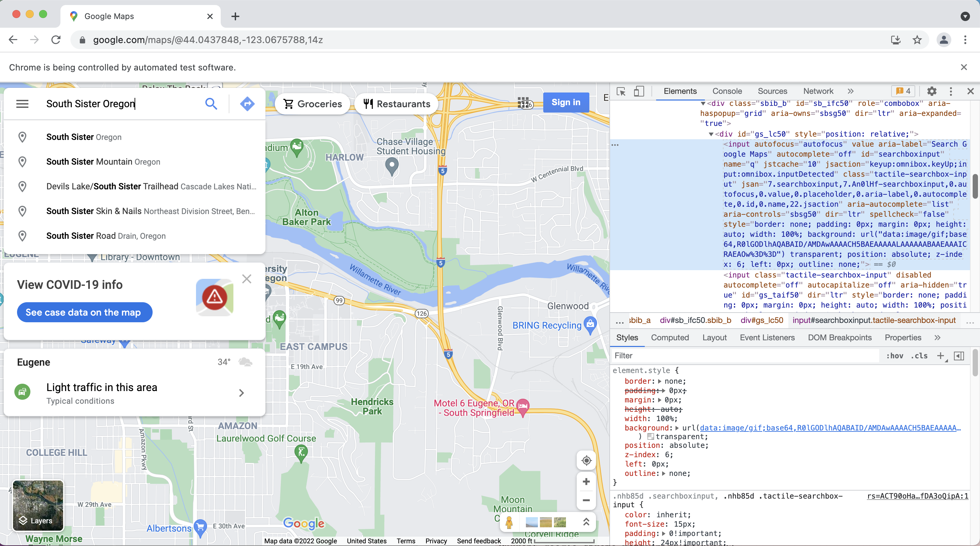
Task: Reload the page in Chrome
Action: [56, 39]
